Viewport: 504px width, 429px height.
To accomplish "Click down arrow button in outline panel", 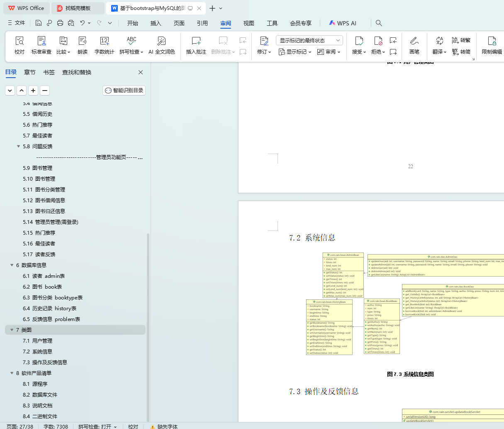I will coord(10,91).
